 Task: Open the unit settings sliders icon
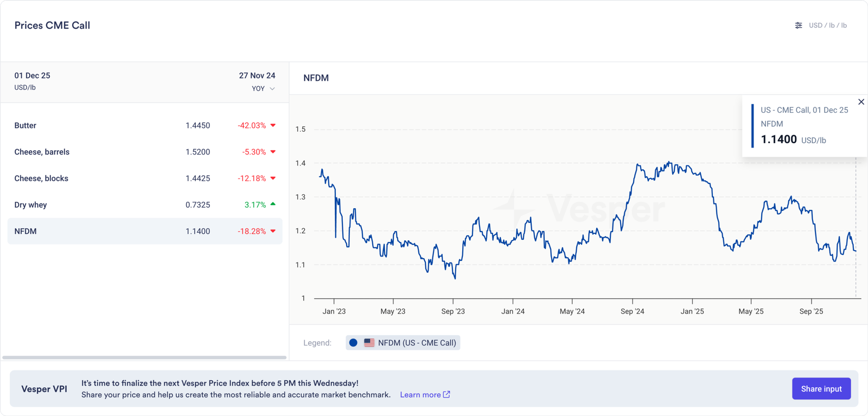point(798,25)
